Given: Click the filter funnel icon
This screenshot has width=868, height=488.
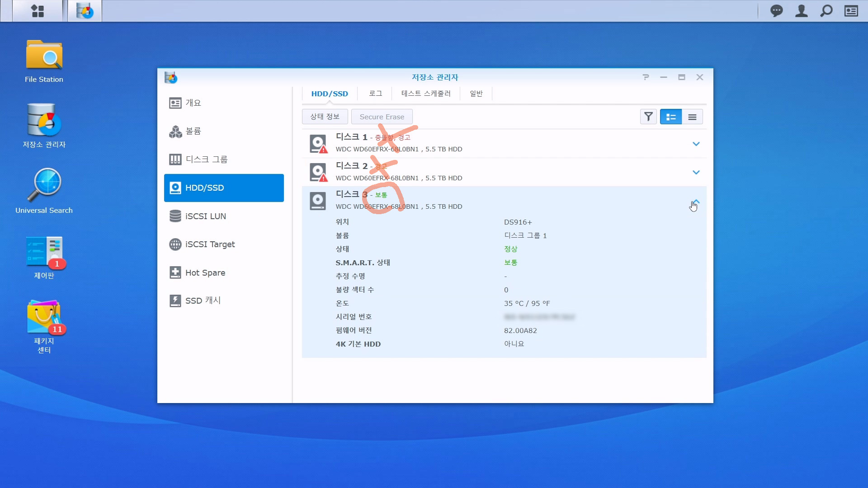Looking at the screenshot, I should (648, 117).
